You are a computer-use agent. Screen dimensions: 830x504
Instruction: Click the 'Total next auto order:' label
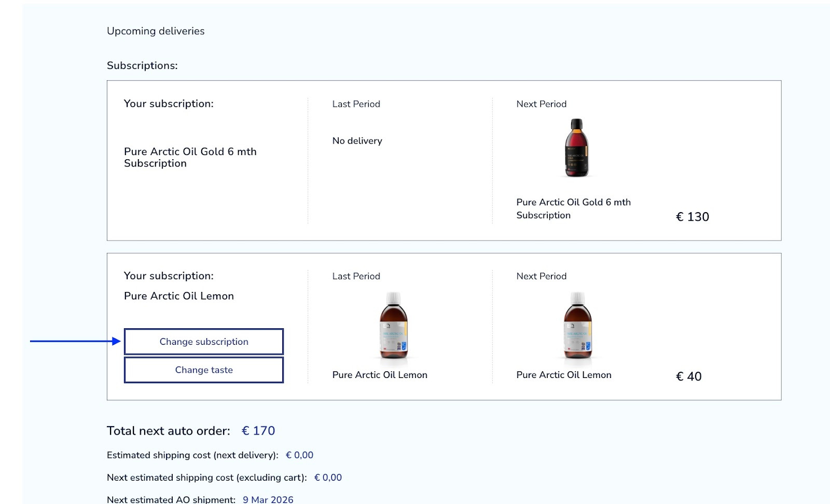pos(169,431)
